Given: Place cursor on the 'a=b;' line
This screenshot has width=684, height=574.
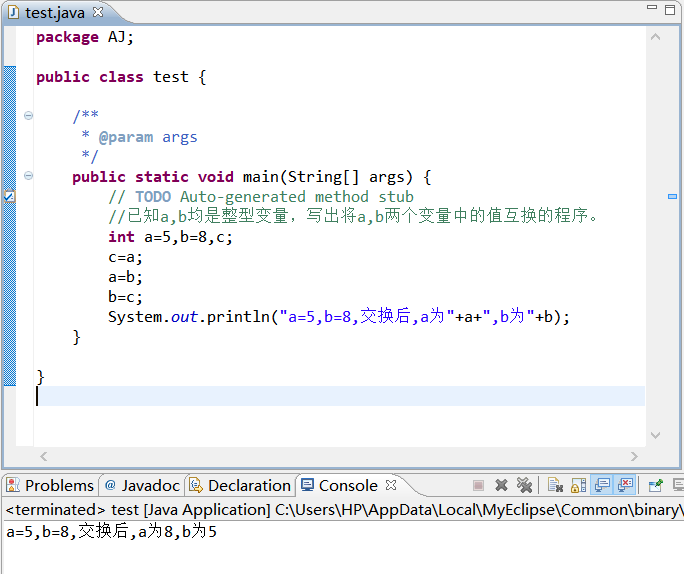Looking at the screenshot, I should pyautogui.click(x=125, y=277).
